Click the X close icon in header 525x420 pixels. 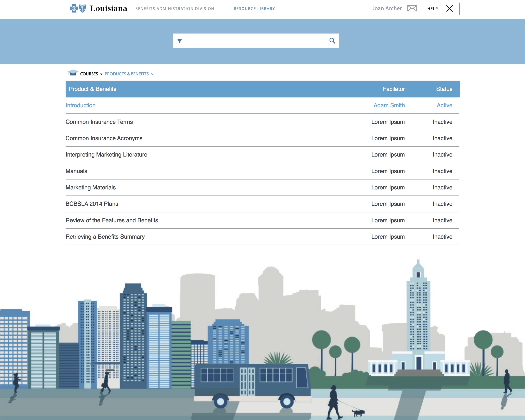pos(450,8)
